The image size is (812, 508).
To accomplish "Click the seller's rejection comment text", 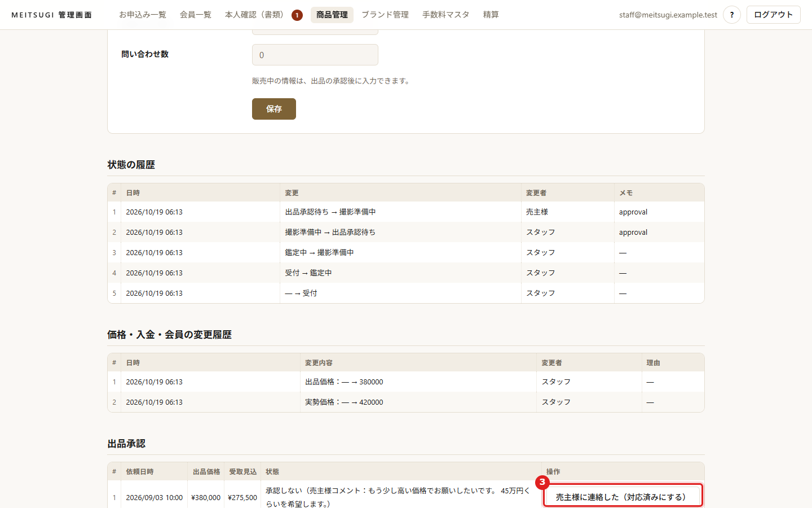I will pyautogui.click(x=398, y=497).
